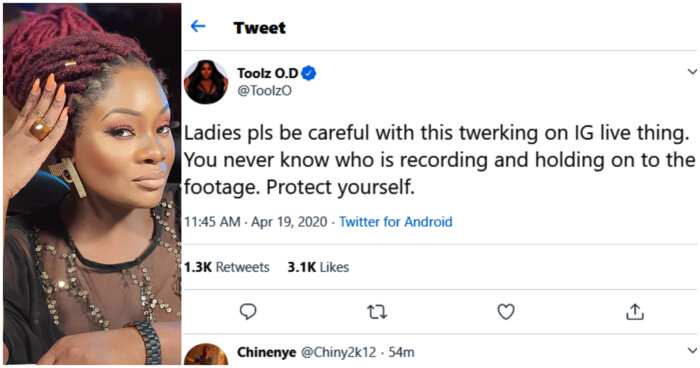Click the reply speech bubble icon

248,311
